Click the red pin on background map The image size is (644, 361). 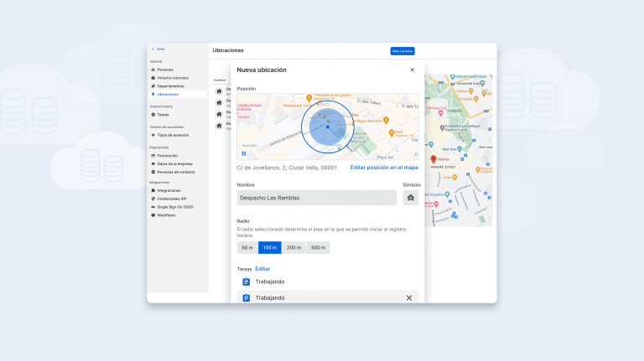[433, 159]
